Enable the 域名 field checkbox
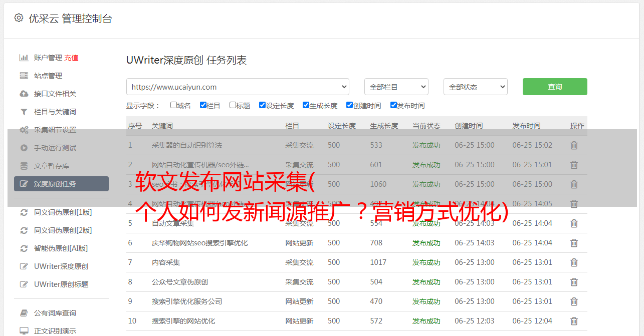Screen dimensions: 644x336 pyautogui.click(x=173, y=105)
